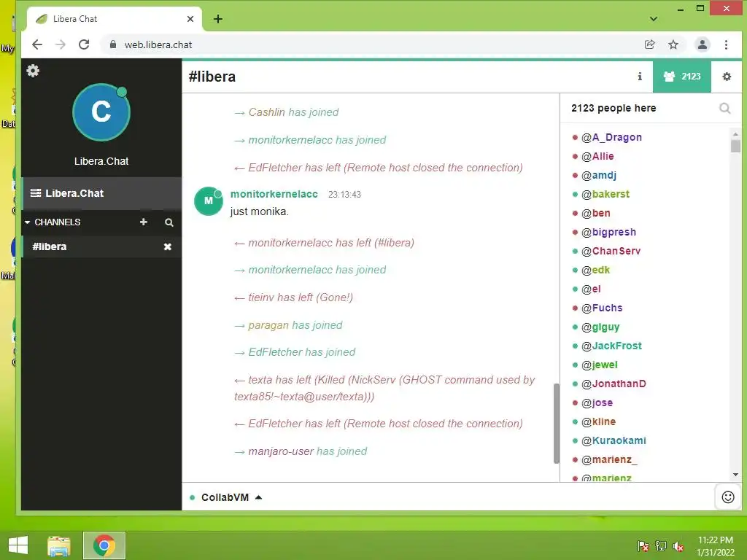Click paragan in the join message
This screenshot has width=747, height=560.
coord(268,325)
